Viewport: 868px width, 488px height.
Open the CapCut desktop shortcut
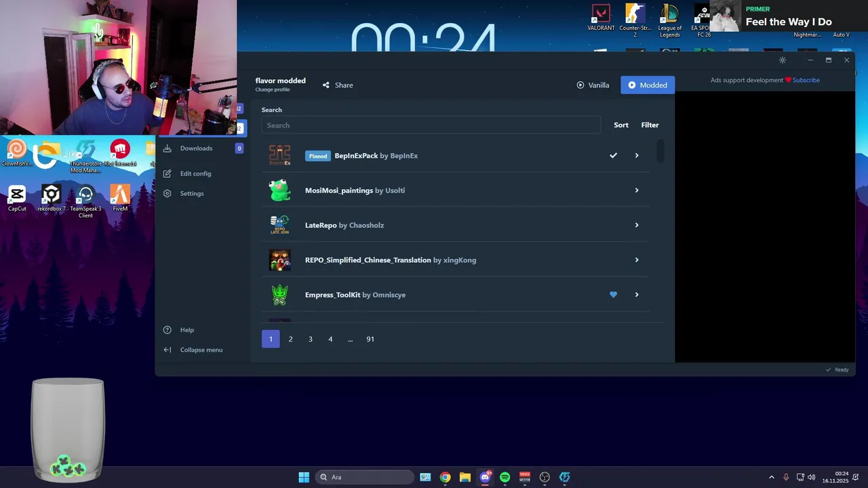[17, 199]
